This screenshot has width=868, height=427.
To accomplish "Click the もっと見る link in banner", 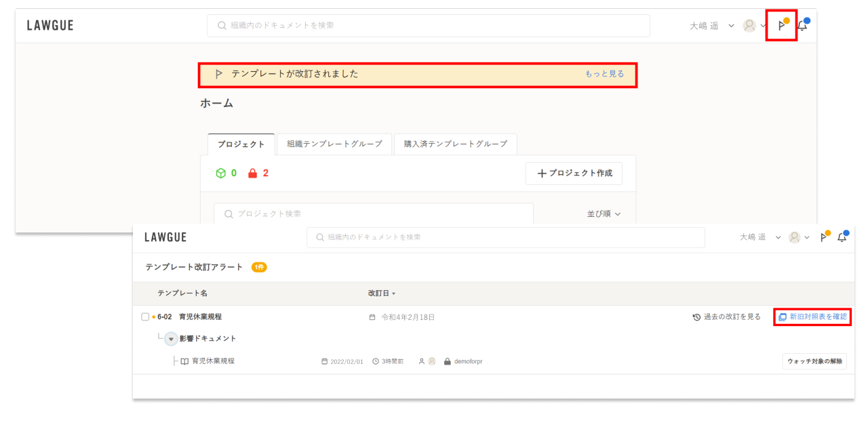I will [x=604, y=74].
